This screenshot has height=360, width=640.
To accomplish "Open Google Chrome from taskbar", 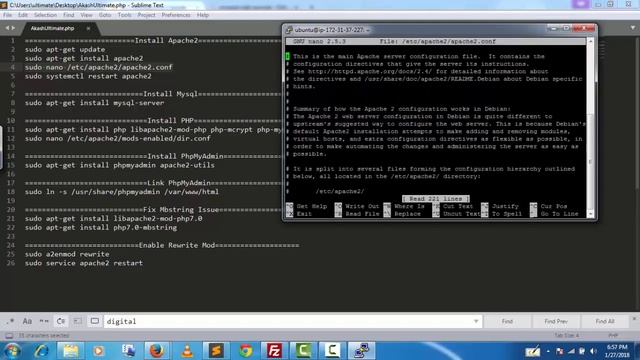I will [x=245, y=351].
